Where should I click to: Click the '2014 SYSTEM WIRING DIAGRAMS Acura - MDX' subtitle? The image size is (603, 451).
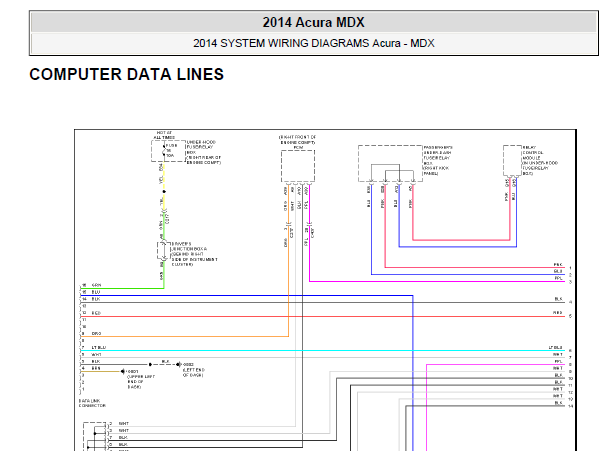pos(313,43)
